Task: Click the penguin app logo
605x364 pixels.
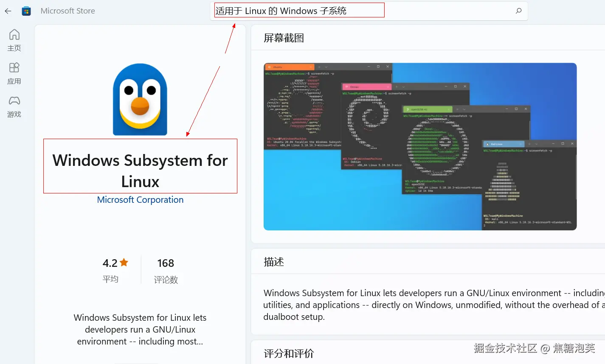Action: 140,100
